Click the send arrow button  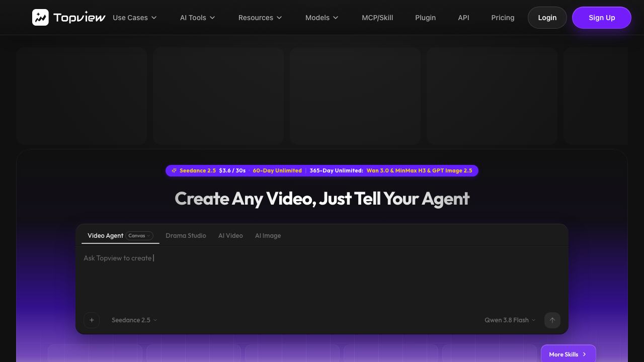(552, 320)
